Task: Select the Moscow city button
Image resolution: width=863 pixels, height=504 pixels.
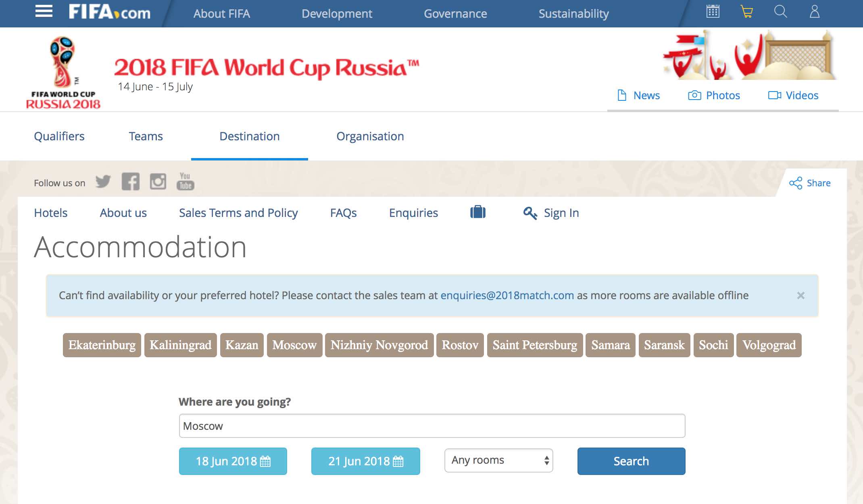Action: (x=295, y=345)
